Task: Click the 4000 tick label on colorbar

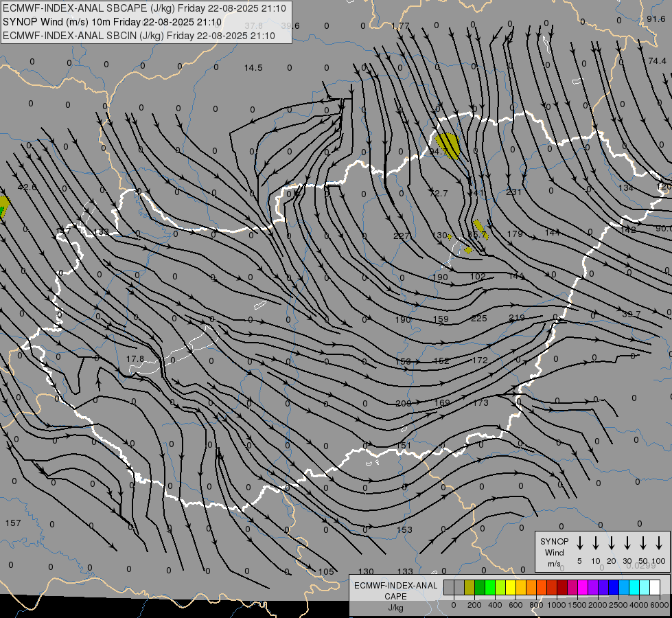Action: point(638,605)
